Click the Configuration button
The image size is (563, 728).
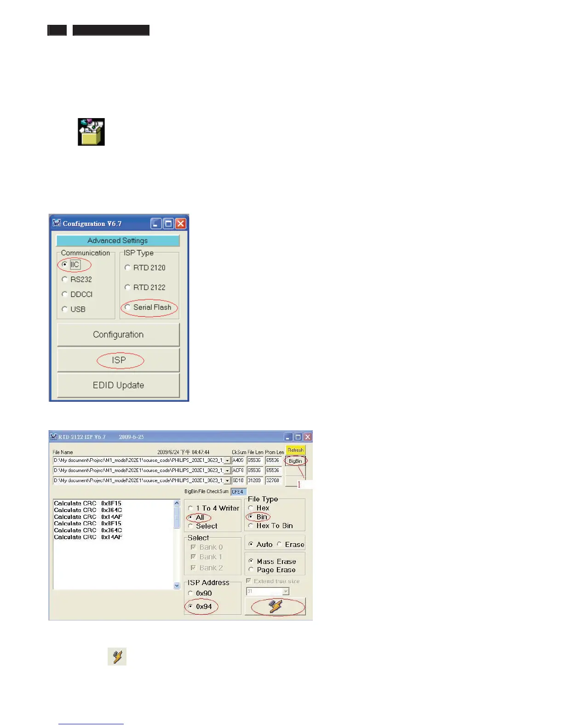pos(118,335)
